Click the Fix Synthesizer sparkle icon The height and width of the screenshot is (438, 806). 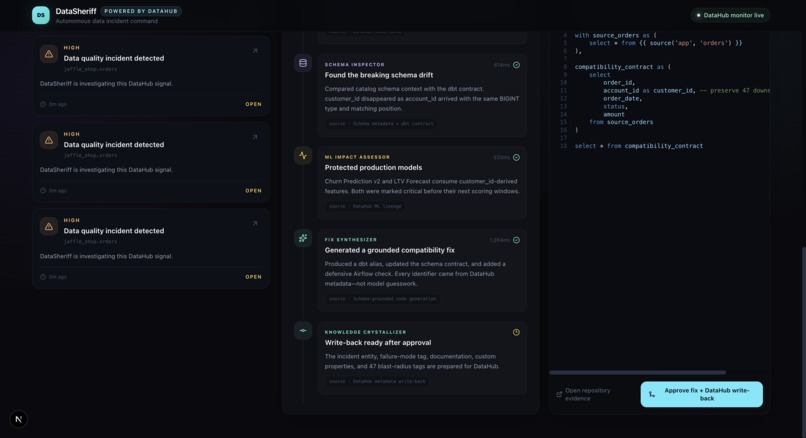point(303,238)
